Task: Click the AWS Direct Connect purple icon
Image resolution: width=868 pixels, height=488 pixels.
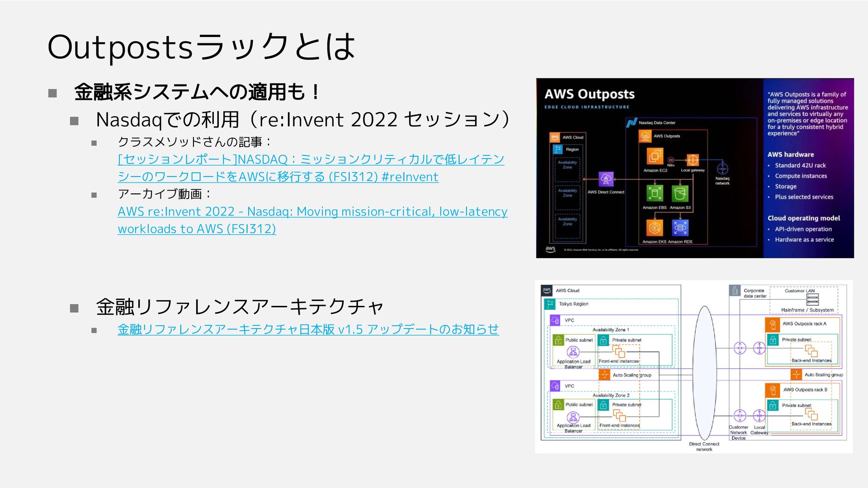Action: pyautogui.click(x=606, y=179)
